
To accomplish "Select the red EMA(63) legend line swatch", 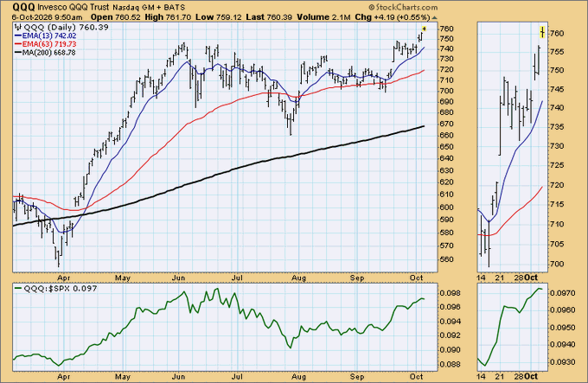I will [18, 44].
